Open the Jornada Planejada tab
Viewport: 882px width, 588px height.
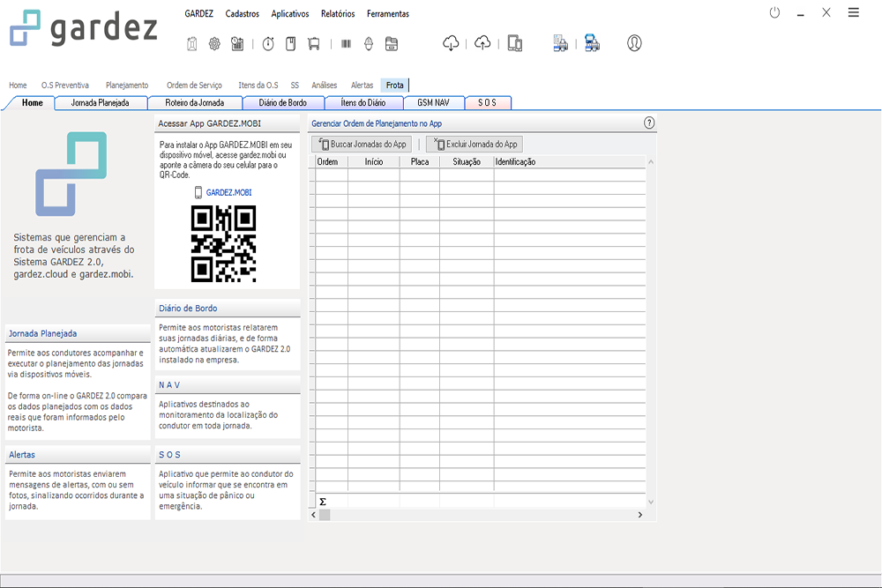click(101, 103)
